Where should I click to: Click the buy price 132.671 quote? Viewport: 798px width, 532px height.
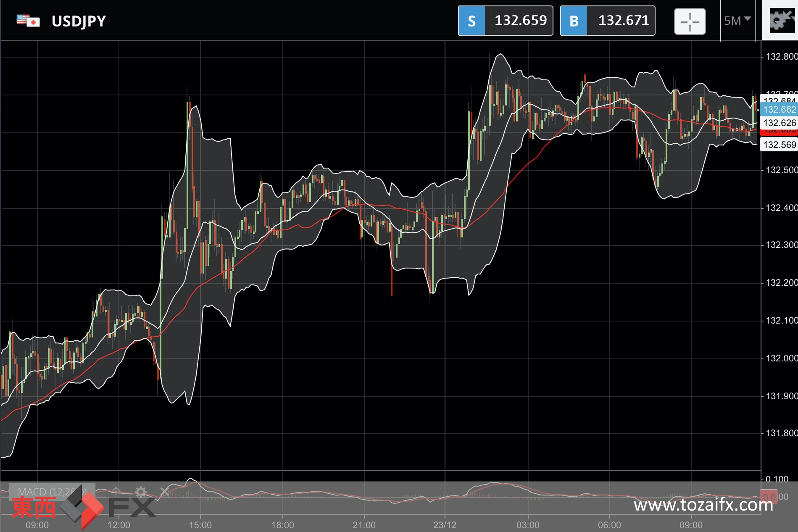click(623, 21)
